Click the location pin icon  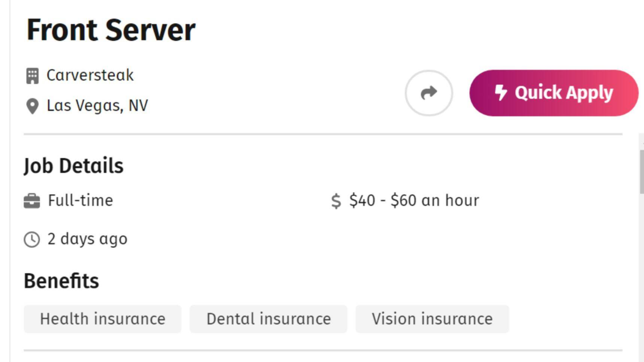pos(33,106)
